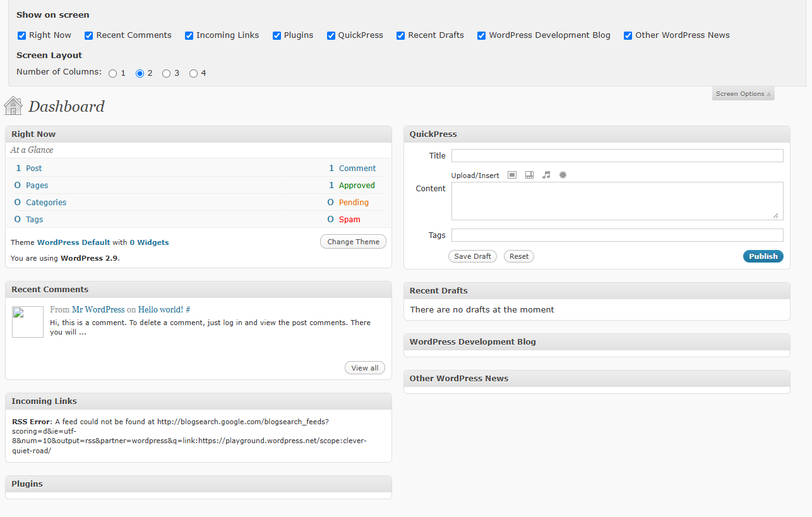Viewport: 812px width, 517px height.
Task: Open the Hello world! post link
Action: [x=160, y=310]
